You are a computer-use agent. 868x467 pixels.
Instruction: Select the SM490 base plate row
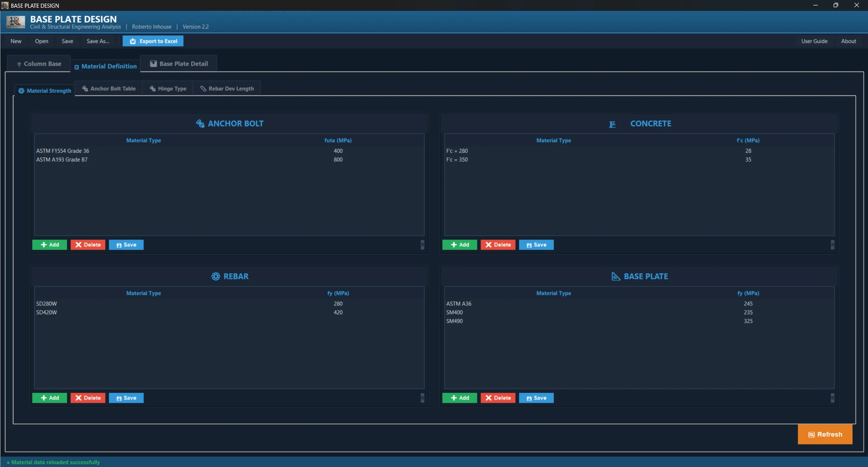(639, 321)
